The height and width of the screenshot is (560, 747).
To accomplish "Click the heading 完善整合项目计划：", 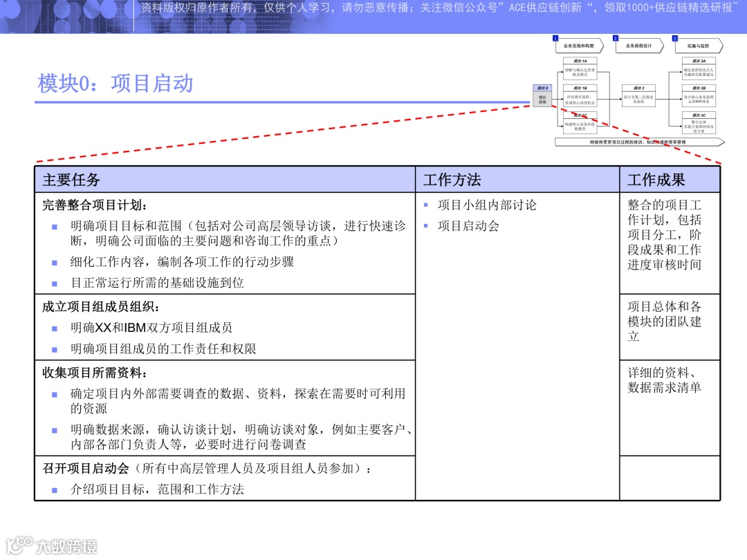I will 95,205.
